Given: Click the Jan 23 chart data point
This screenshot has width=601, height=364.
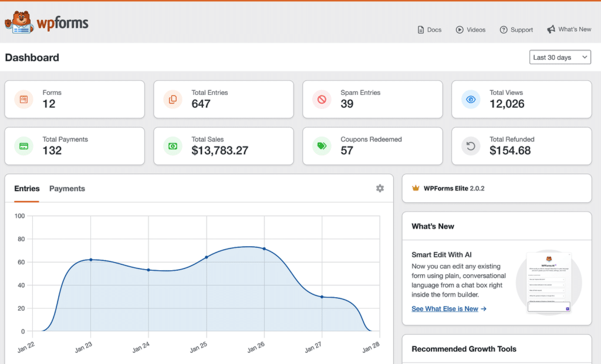Looking at the screenshot, I should point(91,260).
